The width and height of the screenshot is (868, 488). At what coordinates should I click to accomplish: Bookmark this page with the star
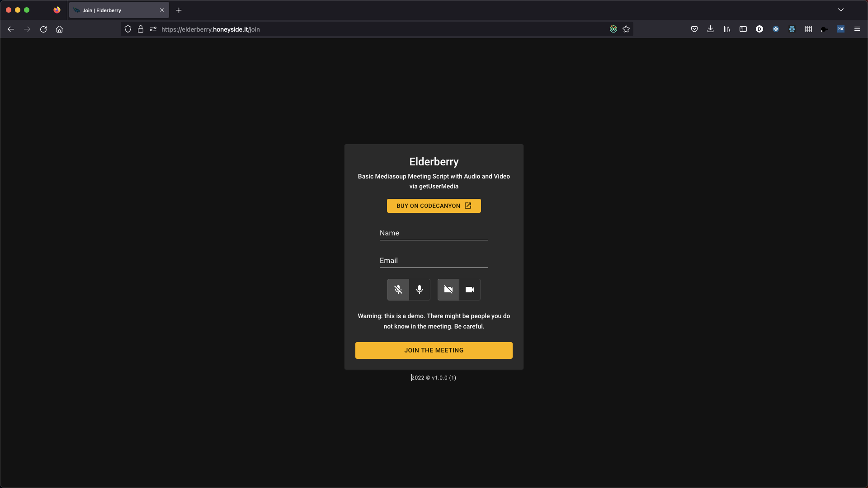[626, 29]
